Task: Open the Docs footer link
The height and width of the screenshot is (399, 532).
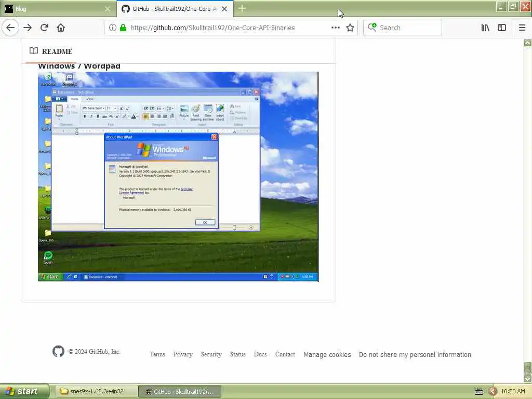Action: click(260, 354)
